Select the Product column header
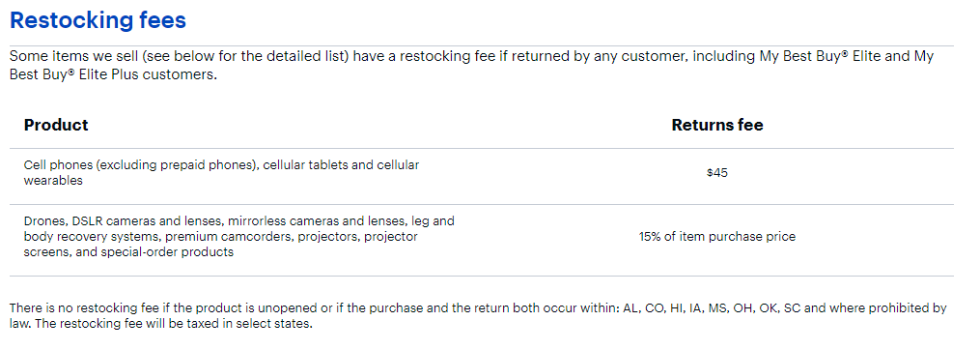Viewport: 980px width, 350px height. (56, 125)
